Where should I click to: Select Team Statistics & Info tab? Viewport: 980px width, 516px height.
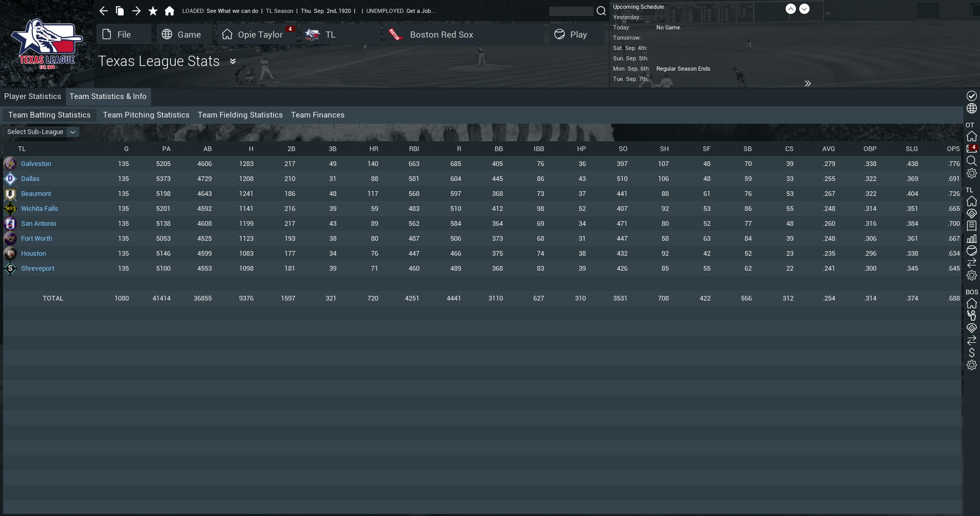(x=108, y=96)
